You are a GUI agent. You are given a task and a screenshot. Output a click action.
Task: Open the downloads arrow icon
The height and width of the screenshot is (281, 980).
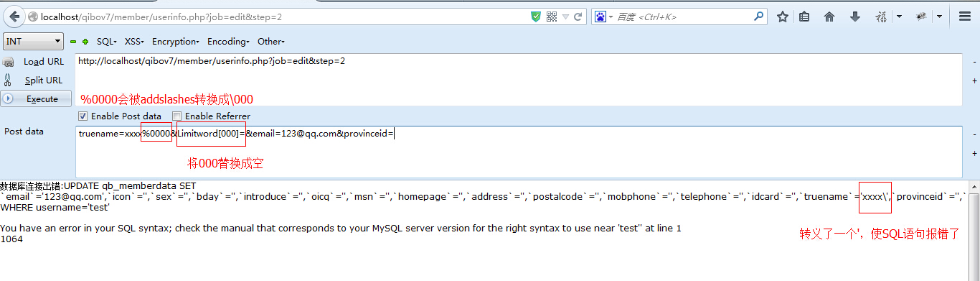tap(854, 17)
